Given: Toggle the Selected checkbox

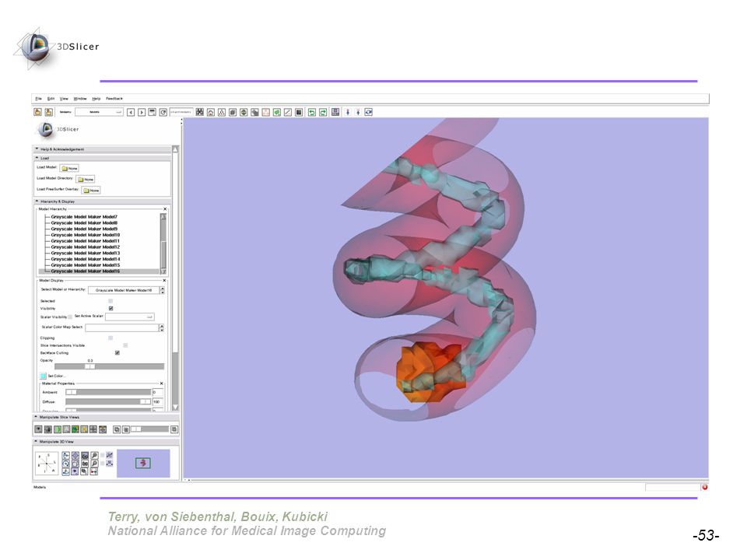Looking at the screenshot, I should point(110,301).
